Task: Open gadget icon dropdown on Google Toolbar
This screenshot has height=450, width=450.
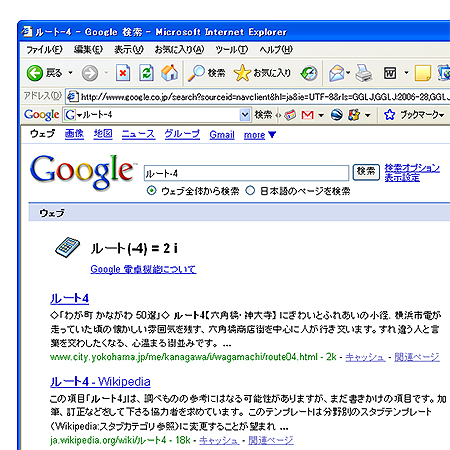Action: point(368,115)
